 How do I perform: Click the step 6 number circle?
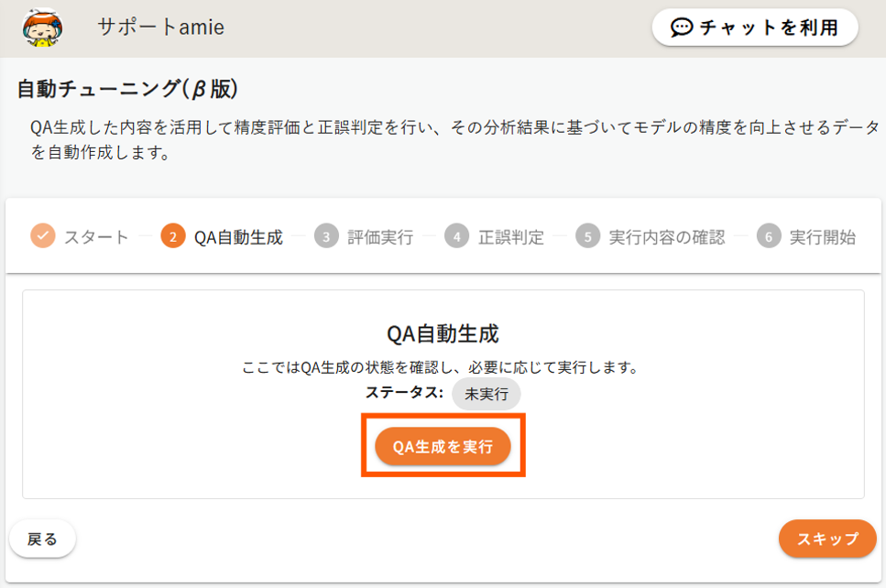pos(769,237)
